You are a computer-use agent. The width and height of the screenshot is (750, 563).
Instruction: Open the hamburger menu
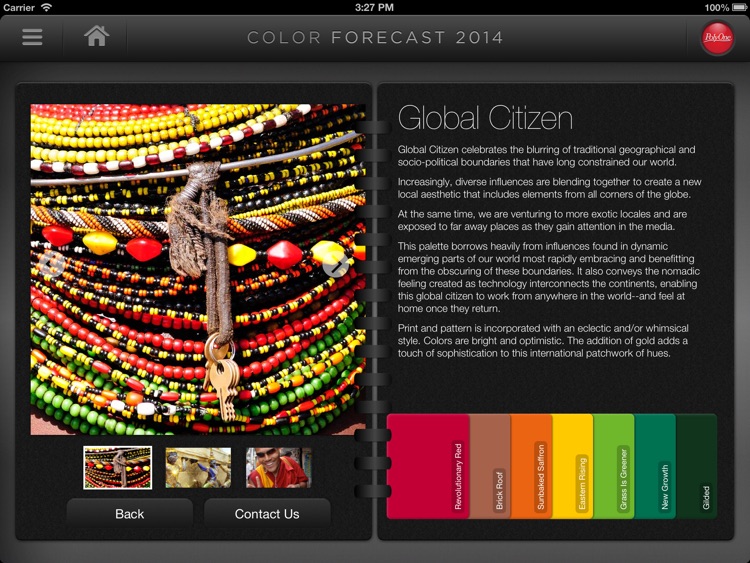tap(32, 37)
